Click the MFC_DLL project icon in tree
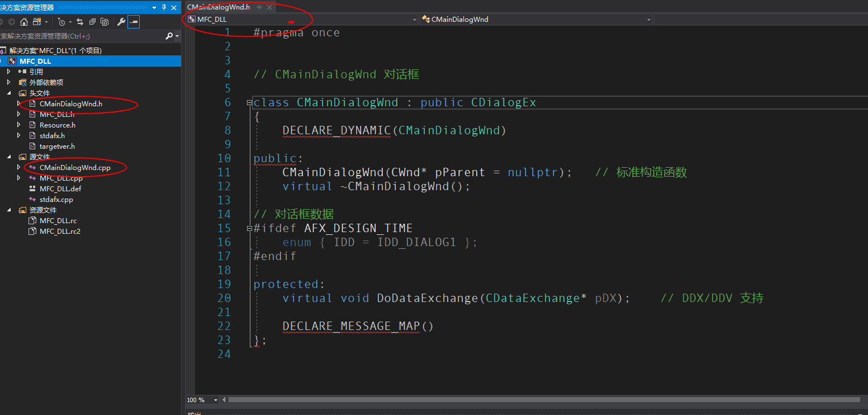 tap(12, 61)
